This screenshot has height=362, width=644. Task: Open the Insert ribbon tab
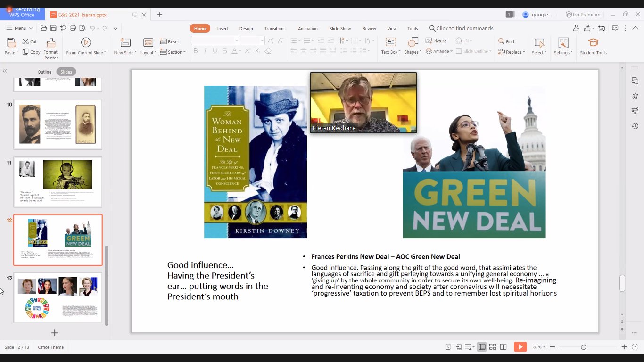click(223, 29)
